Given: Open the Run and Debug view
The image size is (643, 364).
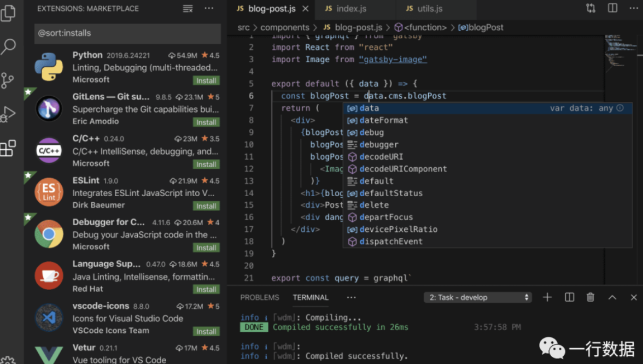Looking at the screenshot, I should pyautogui.click(x=8, y=114).
